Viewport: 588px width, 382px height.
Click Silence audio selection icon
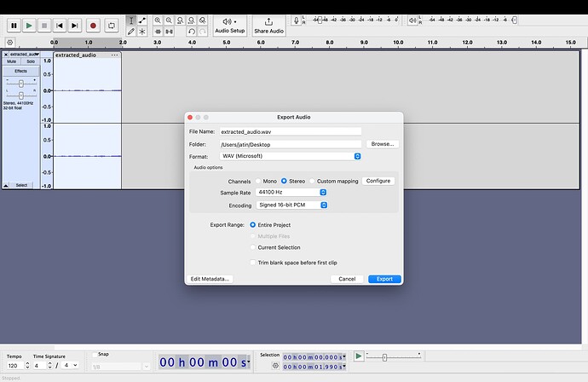point(169,32)
